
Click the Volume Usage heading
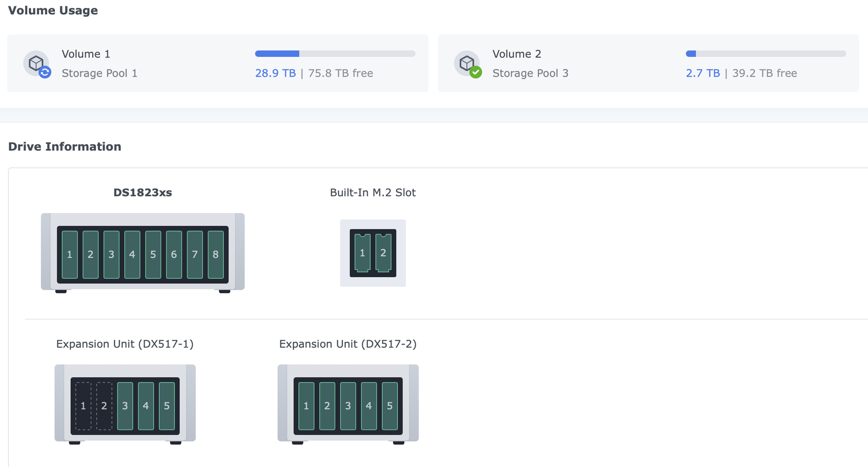pyautogui.click(x=53, y=11)
